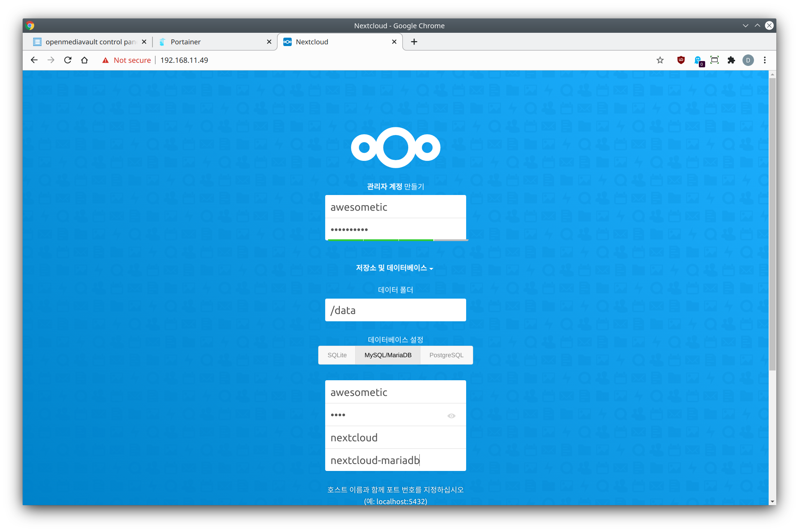The width and height of the screenshot is (799, 532).
Task: Switch to the Portainer tab
Action: coord(209,42)
